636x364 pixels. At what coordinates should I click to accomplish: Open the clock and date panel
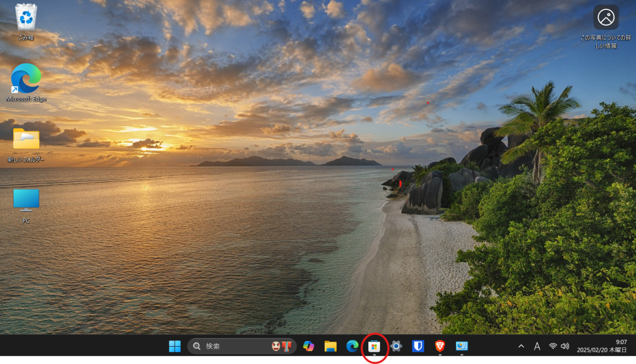602,346
